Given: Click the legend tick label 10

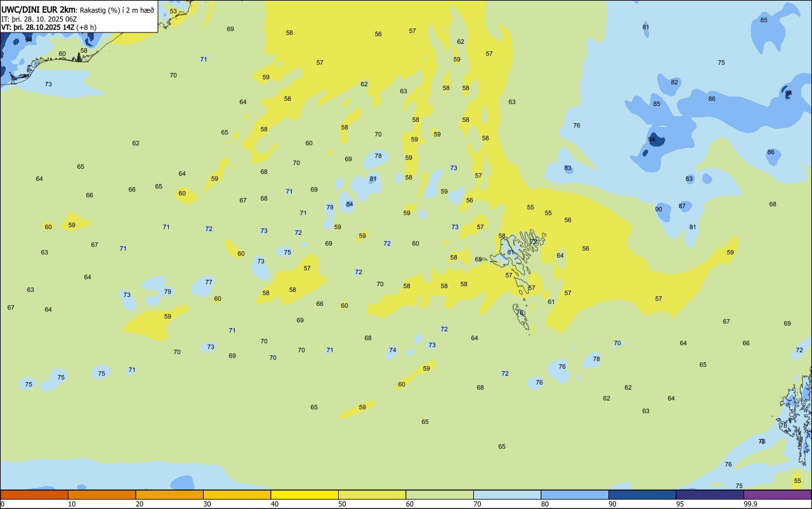Looking at the screenshot, I should (x=72, y=504).
